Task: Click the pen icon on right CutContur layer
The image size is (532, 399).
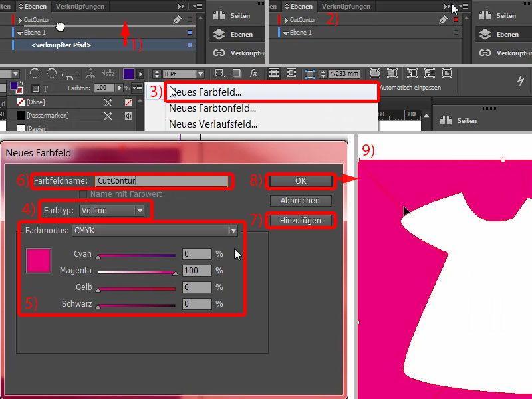Action: tap(443, 20)
